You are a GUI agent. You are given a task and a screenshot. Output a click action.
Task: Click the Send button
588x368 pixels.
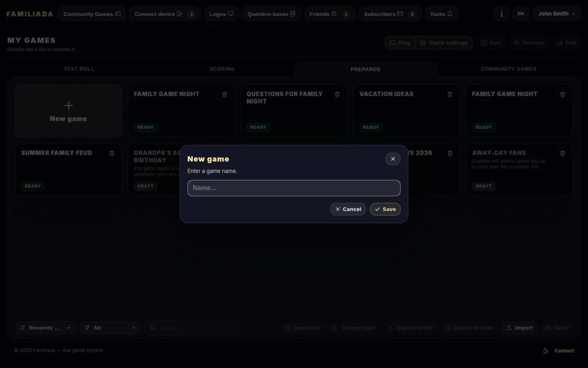[x=556, y=328]
